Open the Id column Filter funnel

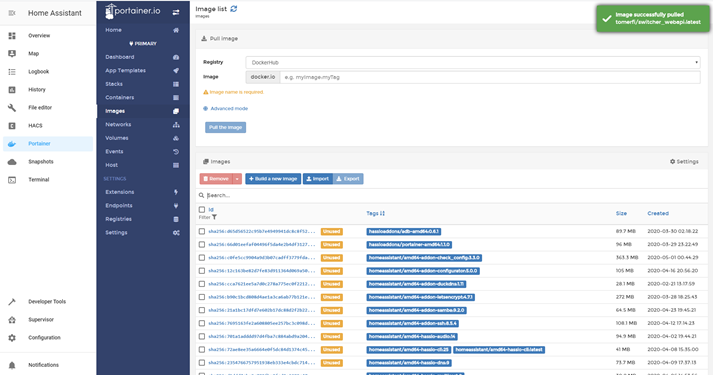tap(214, 217)
